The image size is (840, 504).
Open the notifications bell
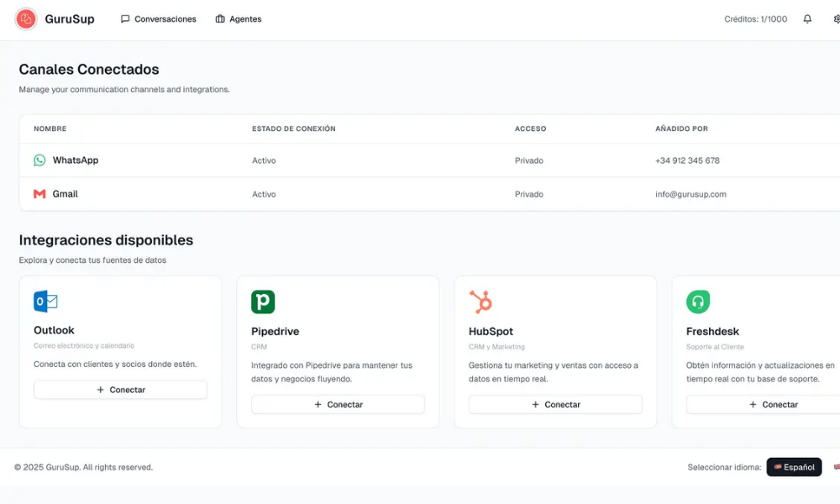click(x=807, y=19)
